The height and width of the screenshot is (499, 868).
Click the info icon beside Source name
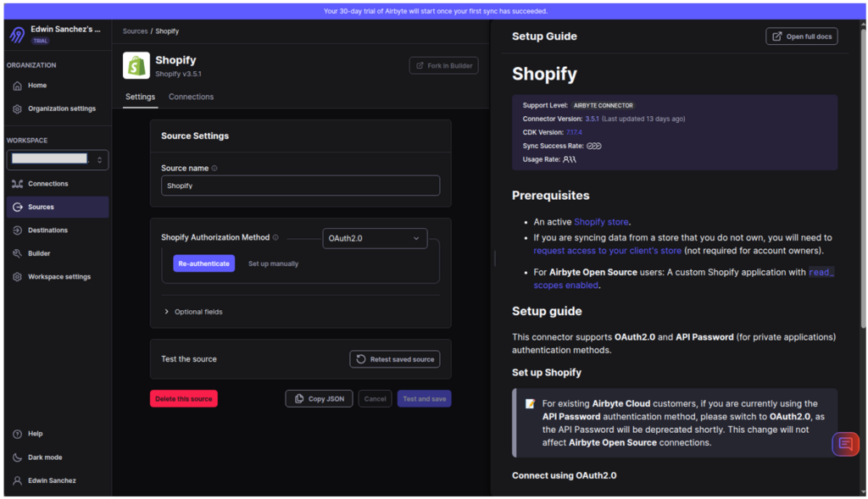(x=214, y=169)
